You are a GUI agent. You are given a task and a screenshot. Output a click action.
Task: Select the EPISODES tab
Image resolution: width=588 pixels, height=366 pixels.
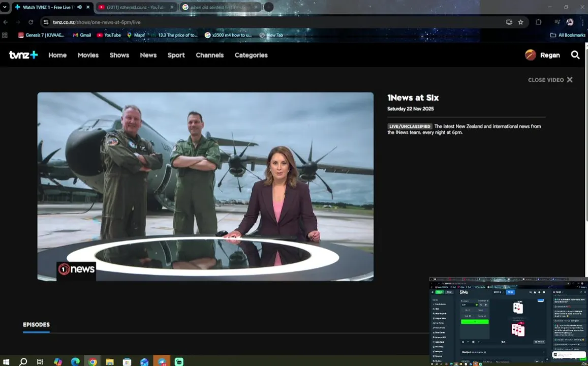(x=37, y=325)
